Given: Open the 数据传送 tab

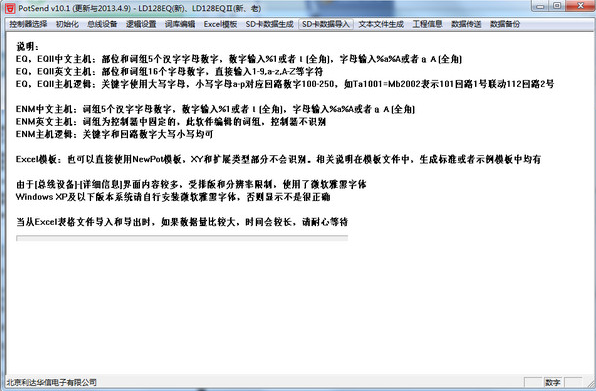Looking at the screenshot, I should point(466,24).
